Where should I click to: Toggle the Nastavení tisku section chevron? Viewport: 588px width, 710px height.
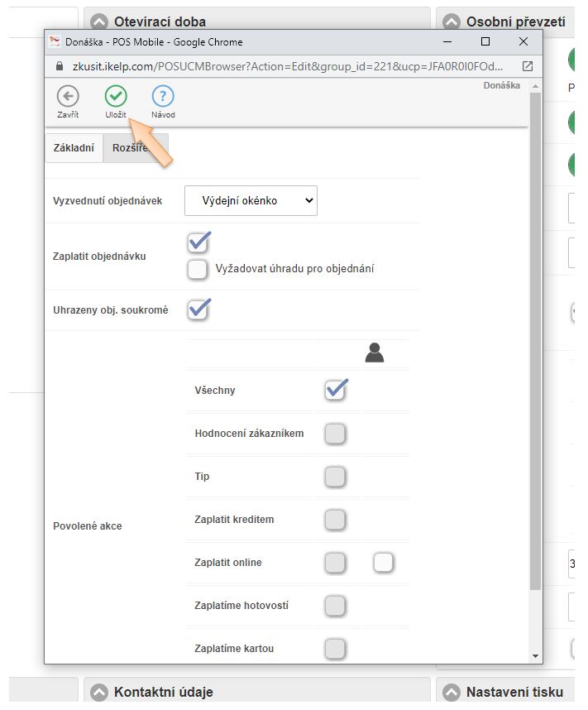pos(452,692)
